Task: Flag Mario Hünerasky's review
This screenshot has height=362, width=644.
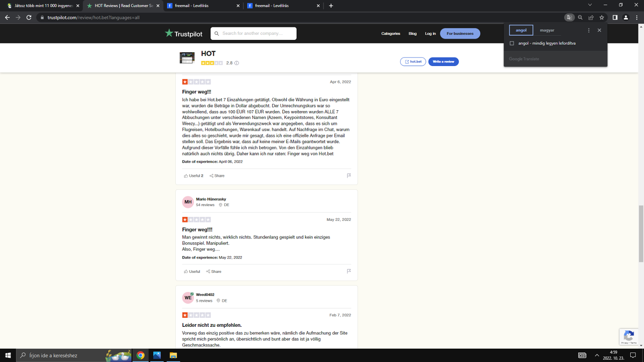Action: [349, 271]
